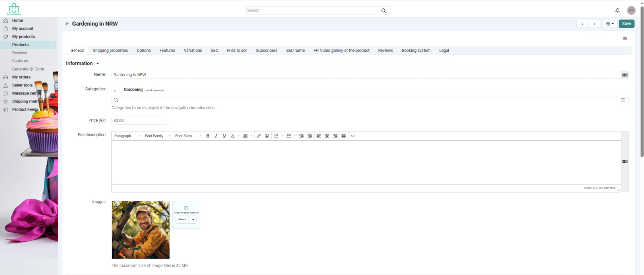Viewport: 644px width, 275px height.
Task: Apply justify alignment in editor
Action: tap(343, 136)
